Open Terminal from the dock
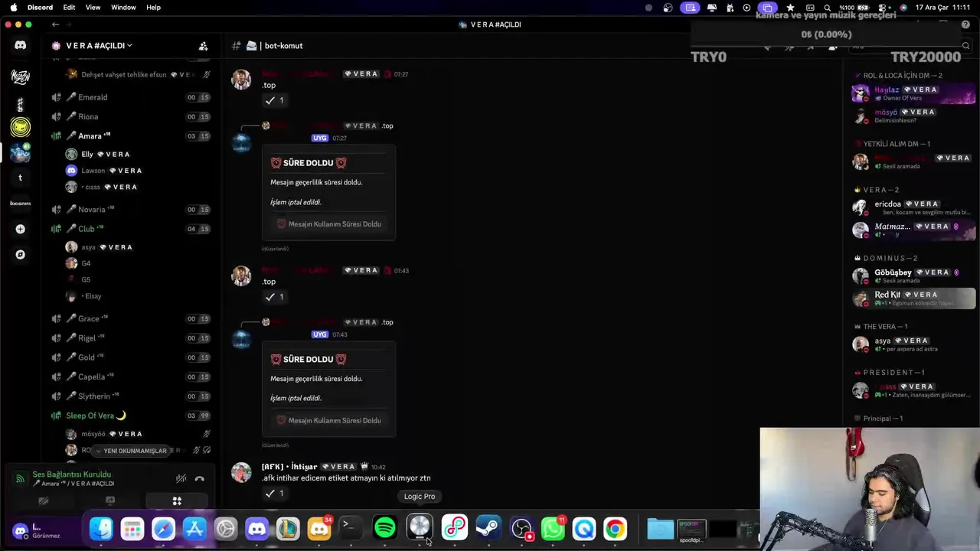 [349, 528]
